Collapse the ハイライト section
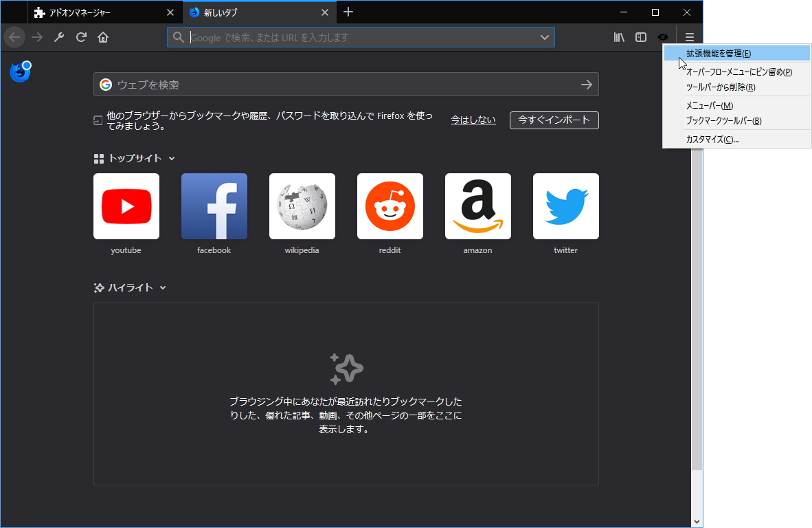The height and width of the screenshot is (528, 812). (162, 287)
